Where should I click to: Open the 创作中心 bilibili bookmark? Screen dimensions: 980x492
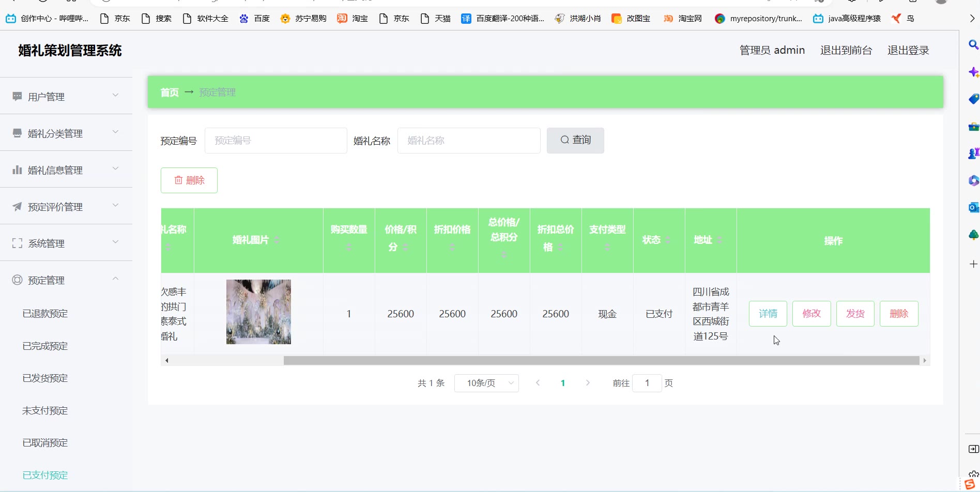pos(47,19)
